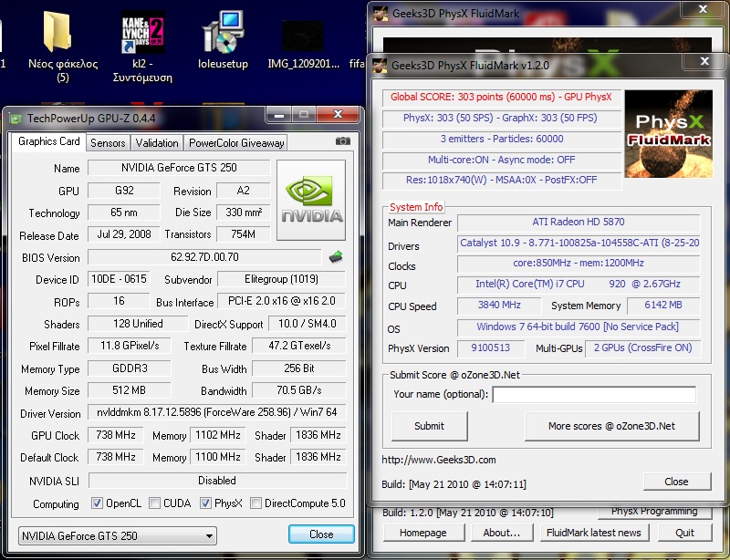Open the IMG_1209201 desktop file
Viewport: 730px width, 560px height.
click(x=303, y=36)
